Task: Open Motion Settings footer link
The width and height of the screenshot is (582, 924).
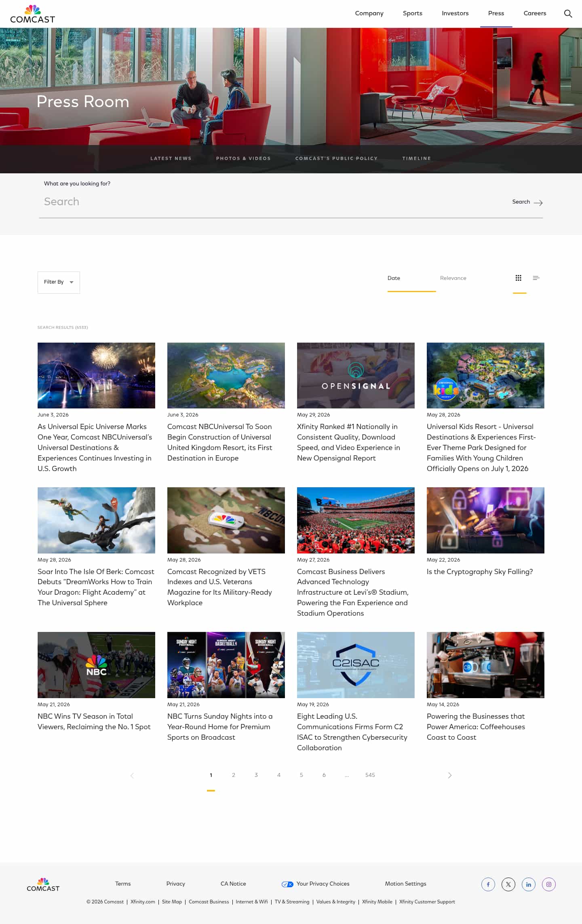Action: tap(406, 884)
